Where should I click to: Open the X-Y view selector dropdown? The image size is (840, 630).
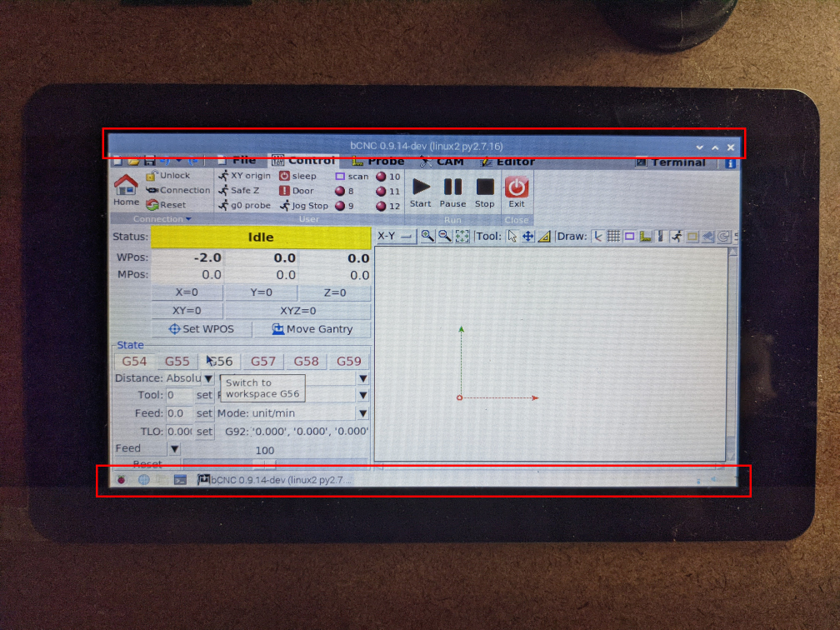click(395, 236)
